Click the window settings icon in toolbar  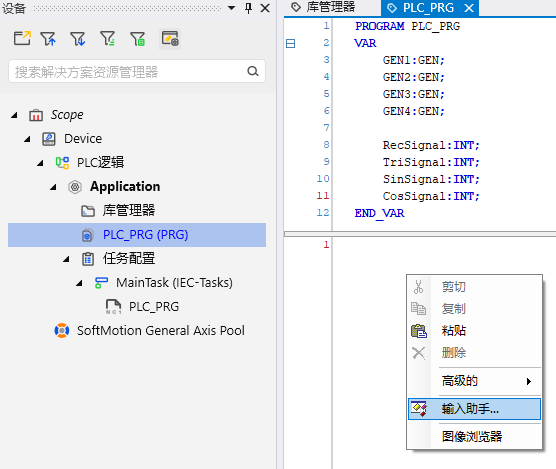[170, 38]
